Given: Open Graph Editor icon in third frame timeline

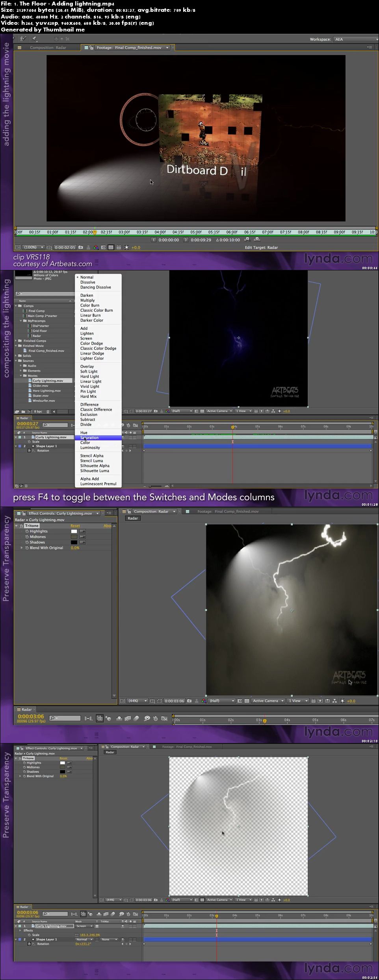Looking at the screenshot, I should pyautogui.click(x=164, y=718).
